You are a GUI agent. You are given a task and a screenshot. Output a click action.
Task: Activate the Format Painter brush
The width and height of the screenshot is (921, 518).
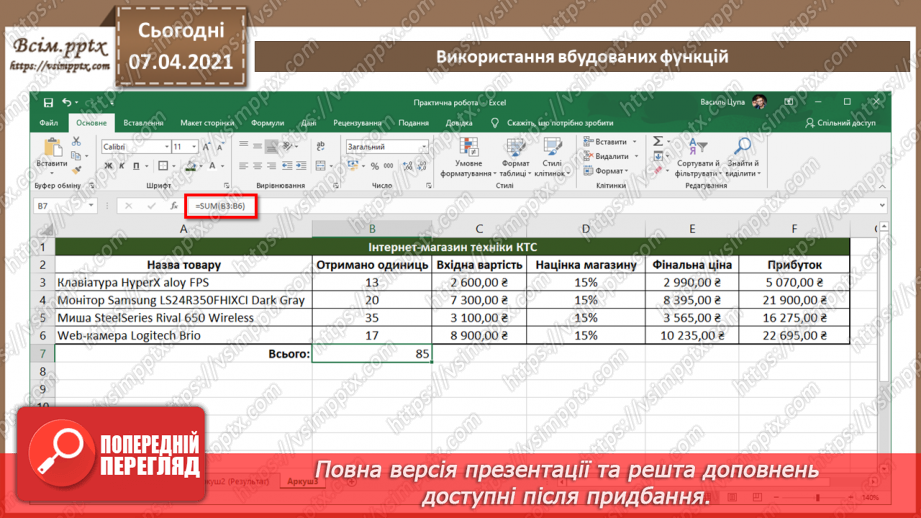(x=76, y=170)
